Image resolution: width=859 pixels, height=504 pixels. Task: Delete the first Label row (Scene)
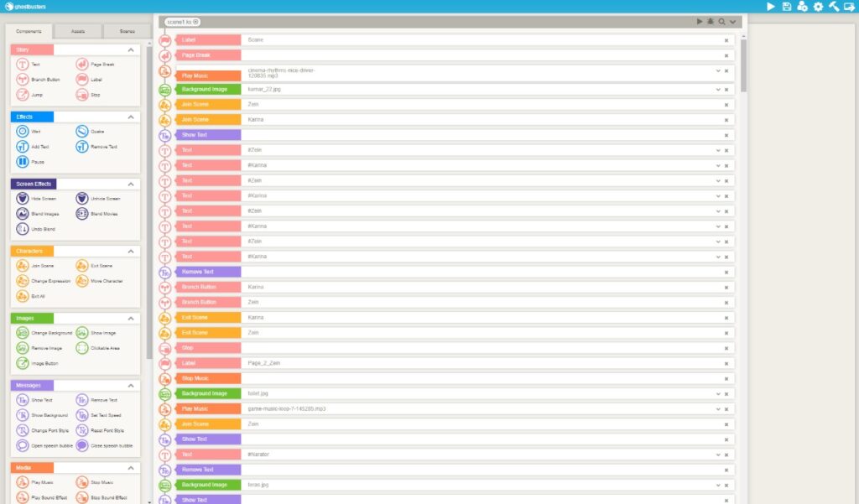point(726,40)
